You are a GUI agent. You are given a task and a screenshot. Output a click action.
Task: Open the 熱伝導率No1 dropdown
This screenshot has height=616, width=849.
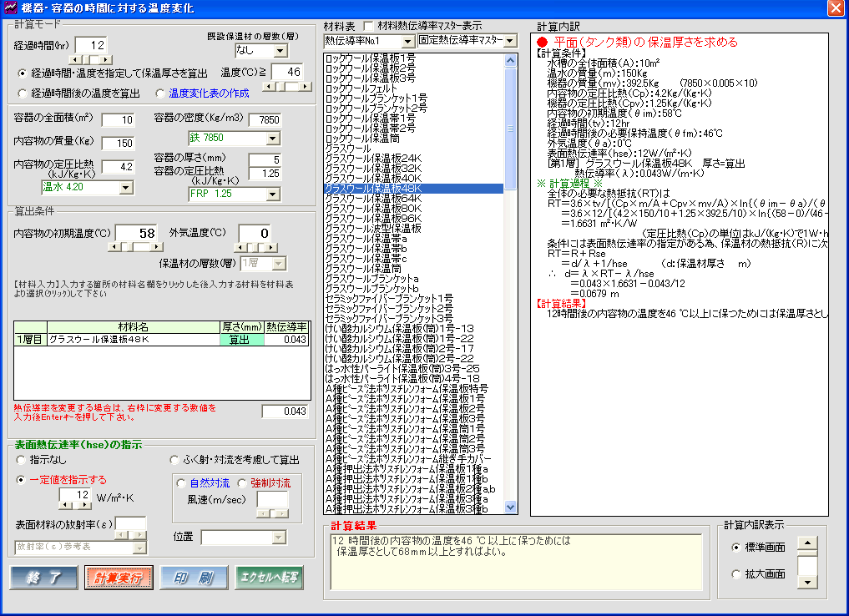click(x=407, y=41)
